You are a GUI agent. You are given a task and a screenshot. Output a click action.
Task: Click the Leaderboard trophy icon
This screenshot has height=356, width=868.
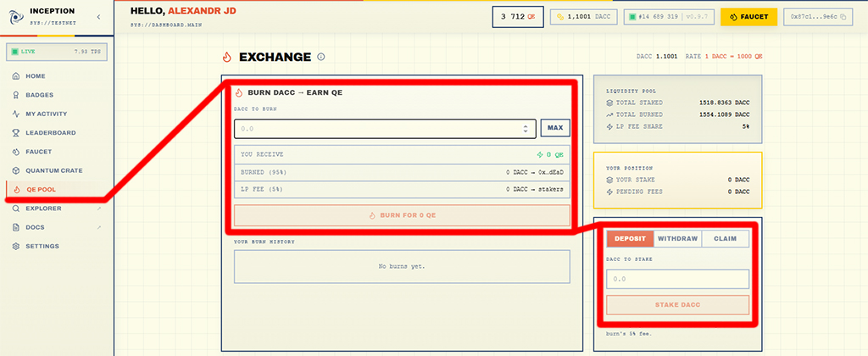coord(17,132)
